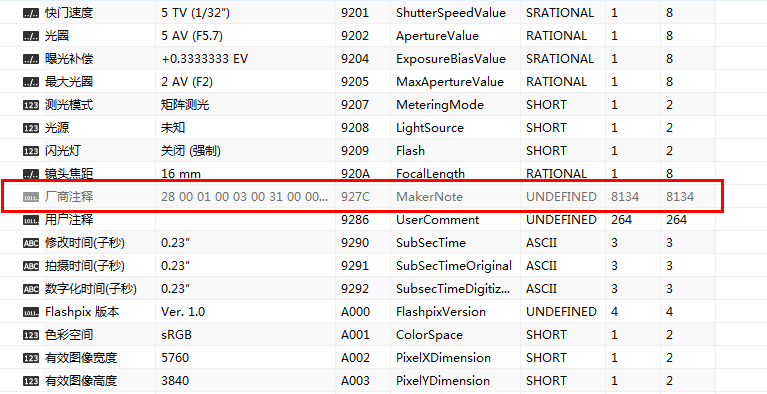
Task: Click the 5760 image width value
Action: pos(175,358)
